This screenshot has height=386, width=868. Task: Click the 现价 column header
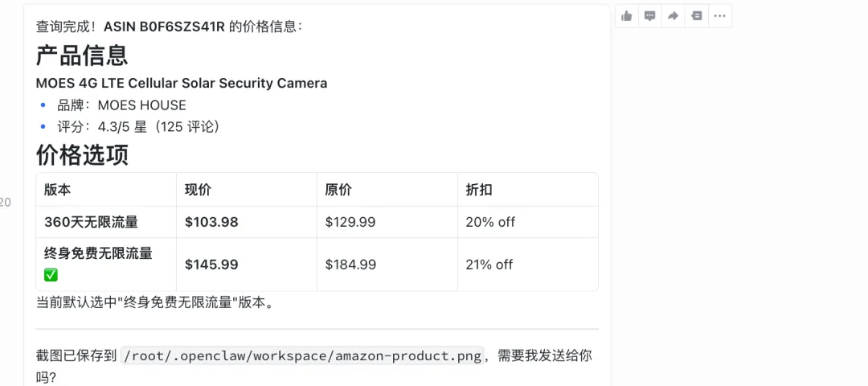[198, 190]
